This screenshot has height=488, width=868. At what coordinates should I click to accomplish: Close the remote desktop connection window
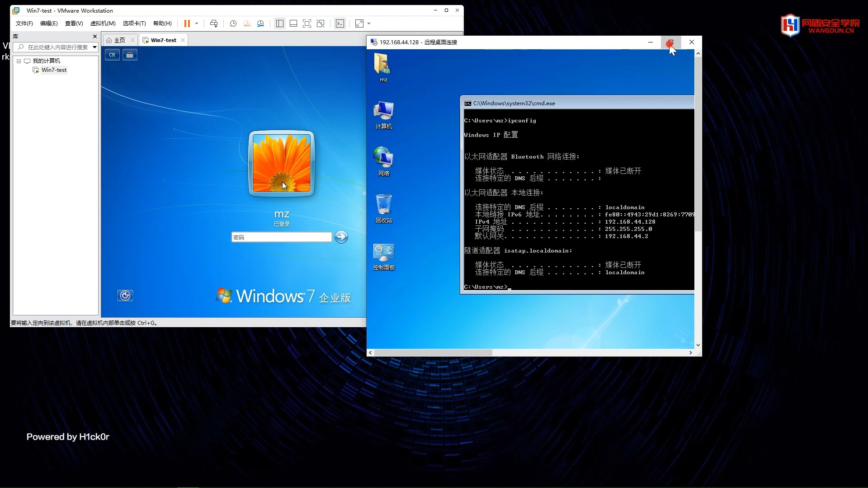(x=692, y=42)
